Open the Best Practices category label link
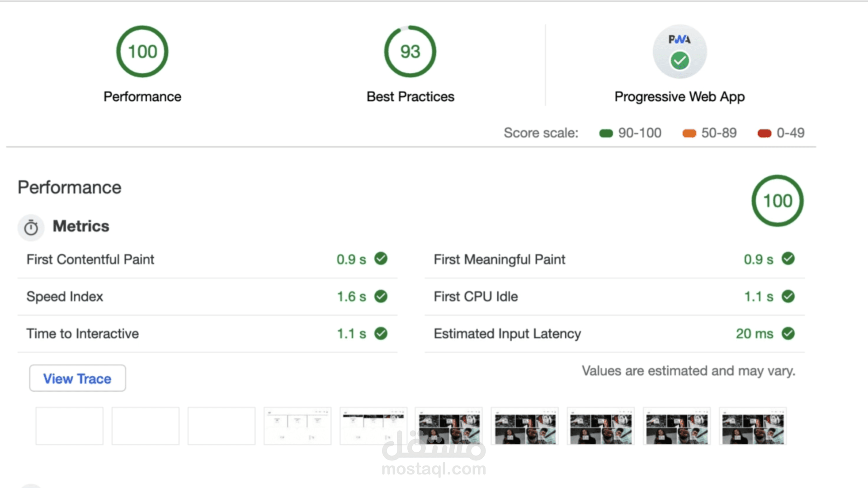 pos(410,97)
